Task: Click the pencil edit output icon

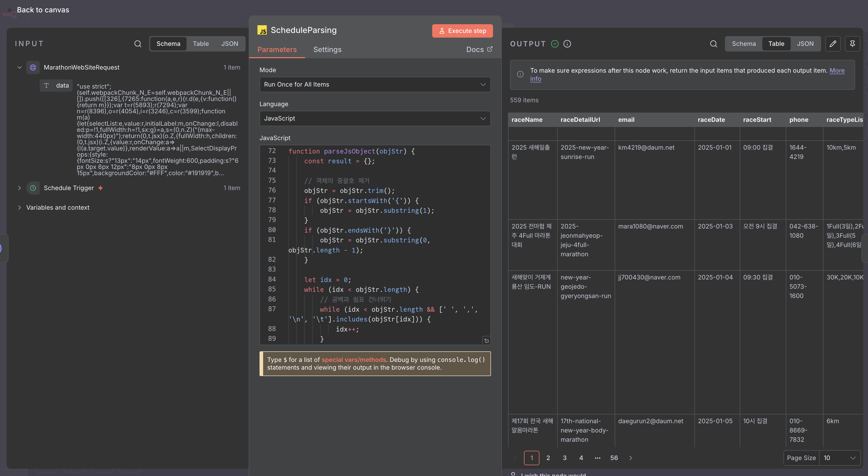Action: point(833,44)
